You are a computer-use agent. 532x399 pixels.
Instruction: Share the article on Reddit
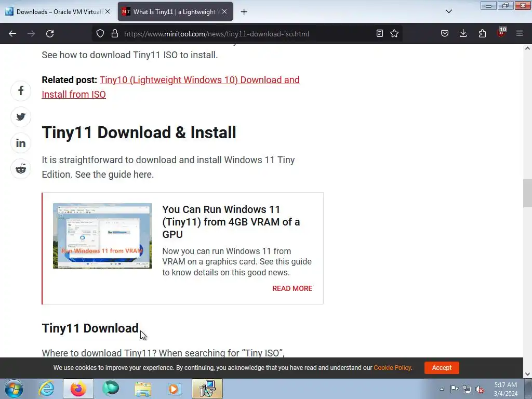[21, 169]
